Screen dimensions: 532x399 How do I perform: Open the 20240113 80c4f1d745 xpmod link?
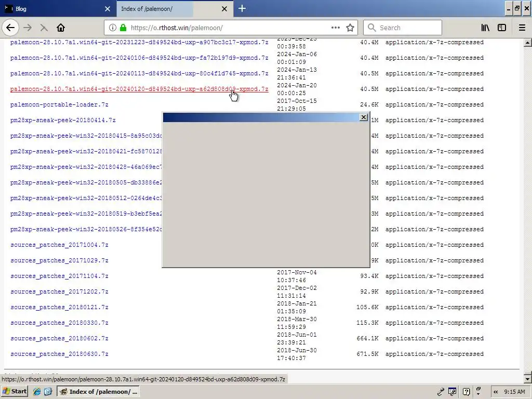[139, 74]
